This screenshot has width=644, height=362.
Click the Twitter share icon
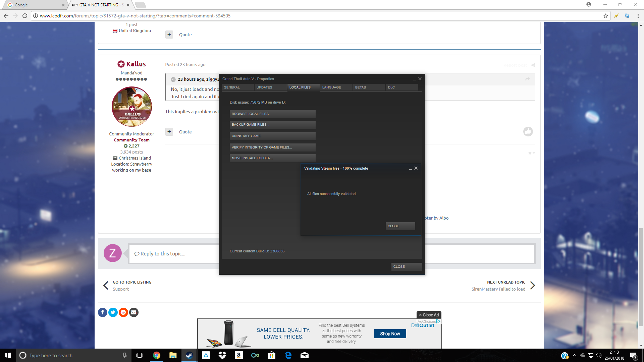pos(113,312)
